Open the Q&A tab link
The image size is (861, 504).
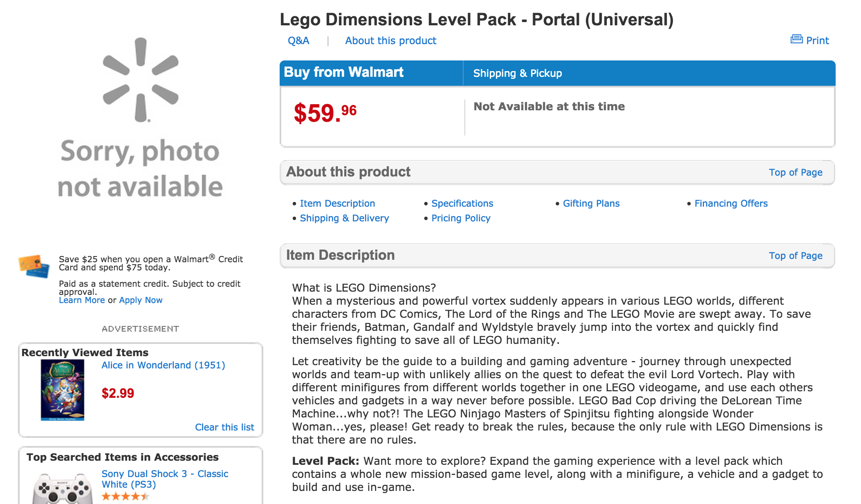[x=298, y=41]
